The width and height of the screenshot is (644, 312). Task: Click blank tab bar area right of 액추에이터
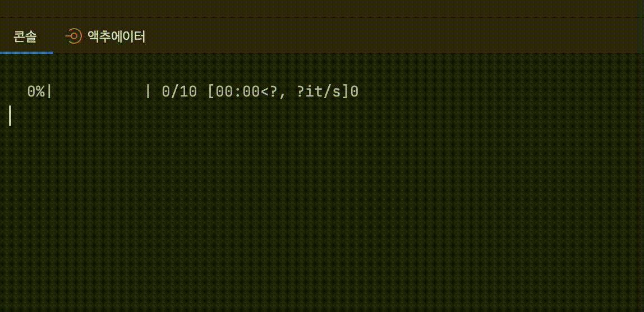(394, 36)
